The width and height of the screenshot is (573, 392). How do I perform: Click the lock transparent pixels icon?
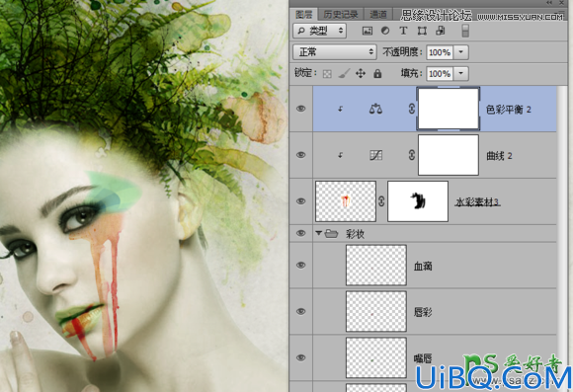tap(327, 74)
